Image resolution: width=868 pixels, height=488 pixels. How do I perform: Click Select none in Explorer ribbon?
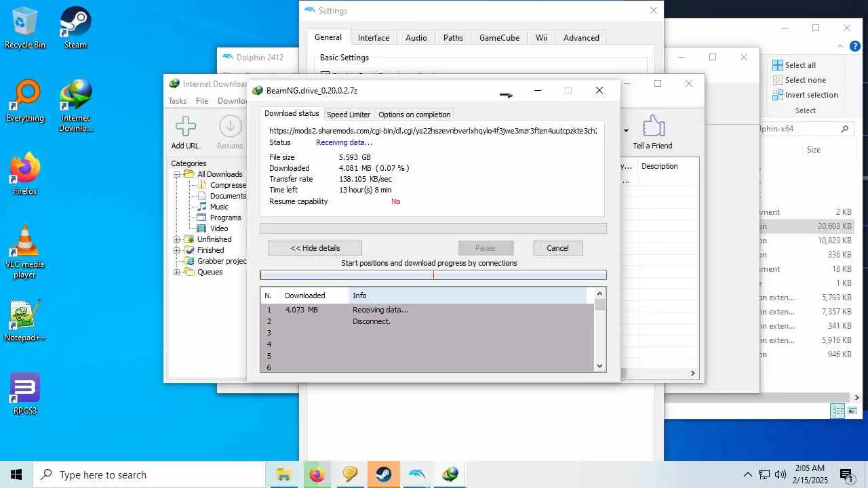(x=799, y=80)
